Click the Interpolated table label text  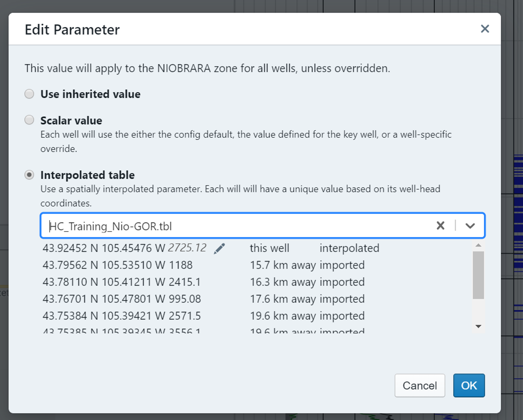pyautogui.click(x=88, y=175)
